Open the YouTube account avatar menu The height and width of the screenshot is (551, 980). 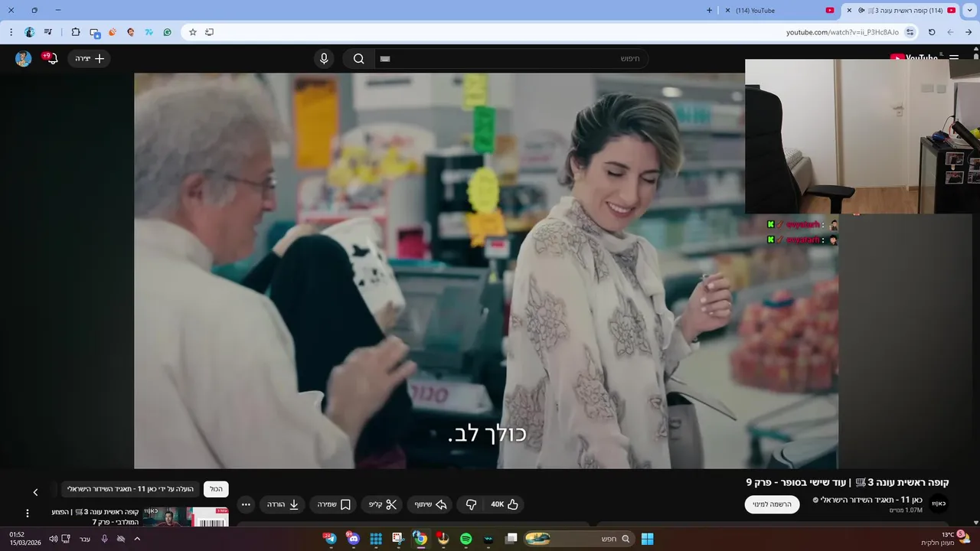click(x=24, y=59)
